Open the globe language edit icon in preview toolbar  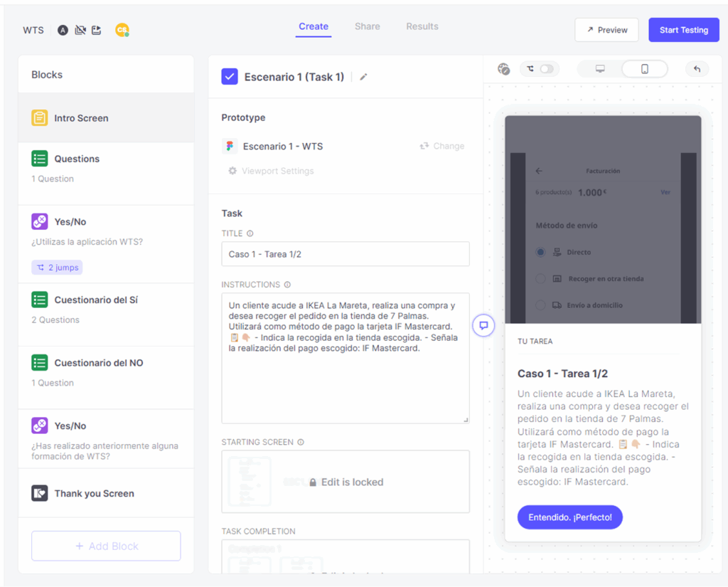[x=503, y=69]
